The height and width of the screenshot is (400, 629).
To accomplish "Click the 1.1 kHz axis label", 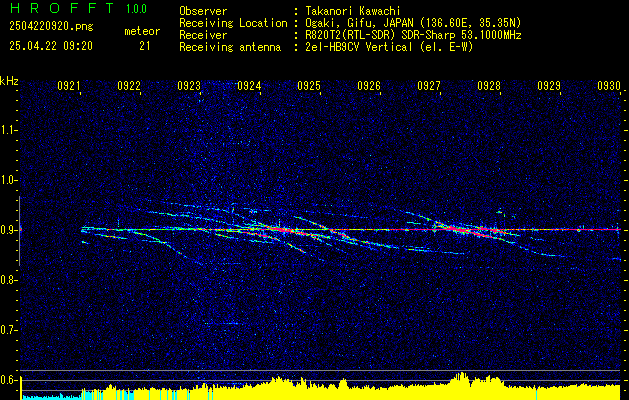I will (x=8, y=130).
